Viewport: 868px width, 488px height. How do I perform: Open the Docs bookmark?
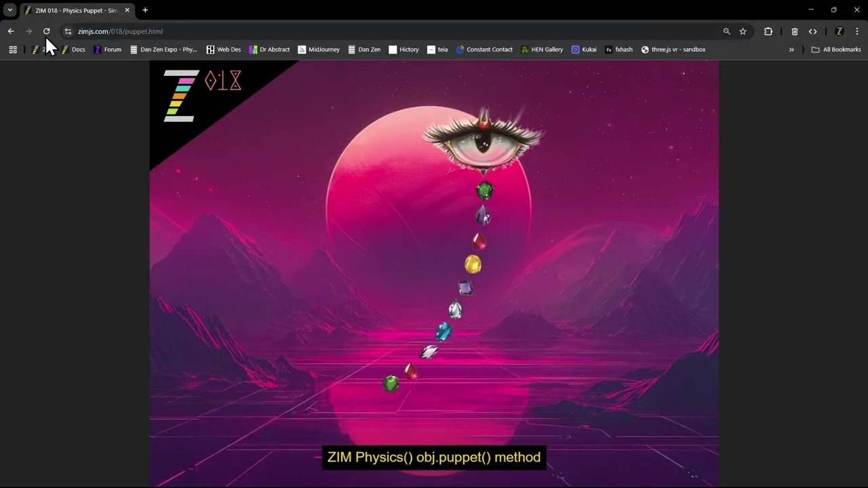[x=73, y=49]
